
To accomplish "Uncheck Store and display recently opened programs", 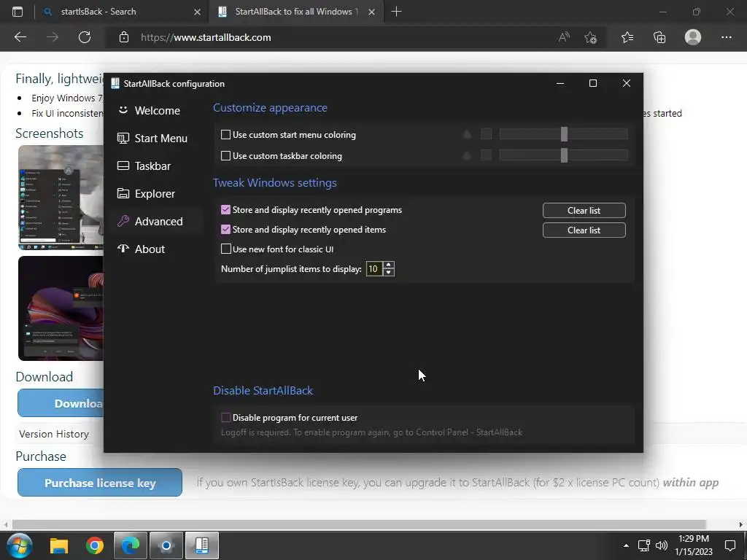I will click(226, 209).
